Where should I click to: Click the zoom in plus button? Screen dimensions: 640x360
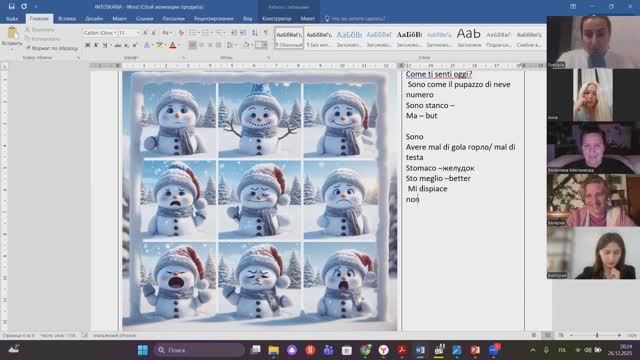[x=619, y=335]
